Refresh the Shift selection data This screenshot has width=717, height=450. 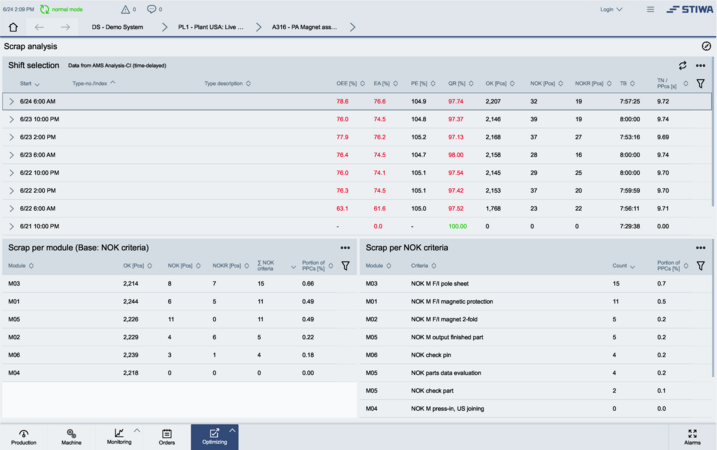(683, 65)
